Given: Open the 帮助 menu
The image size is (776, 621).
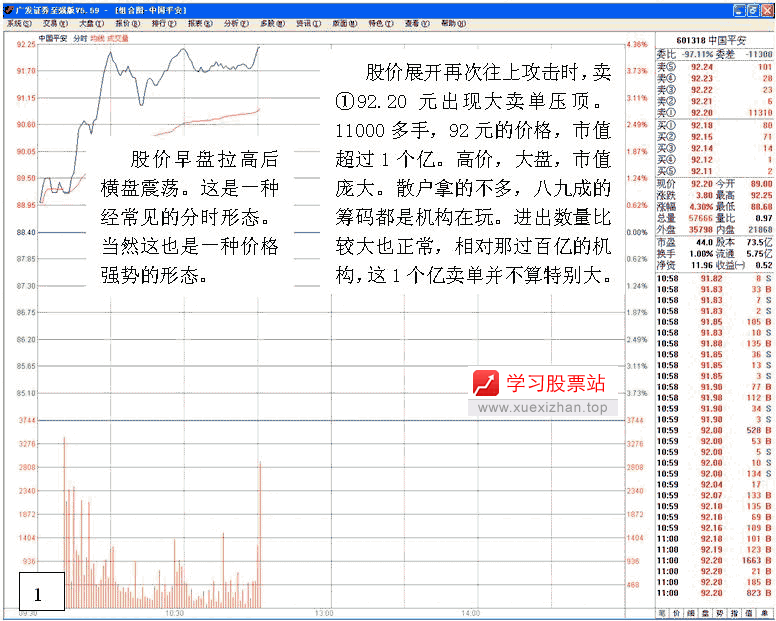Looking at the screenshot, I should pyautogui.click(x=453, y=23).
